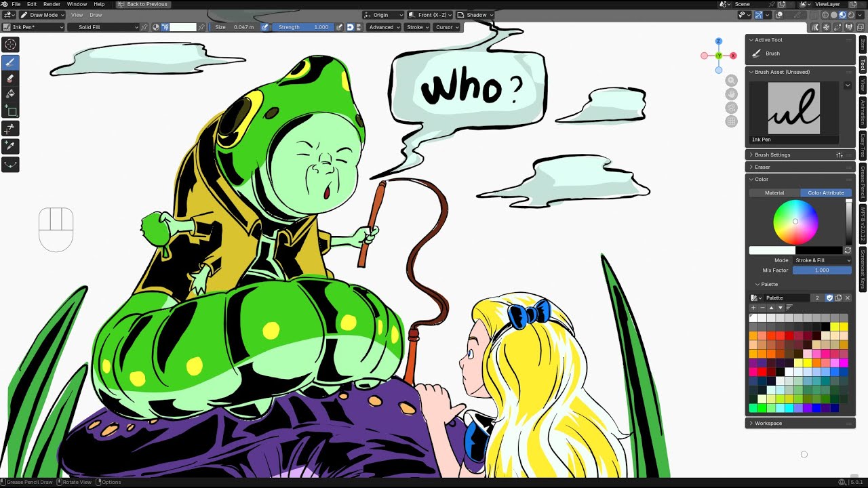Open the Render menu
868x488 pixels.
coord(52,4)
